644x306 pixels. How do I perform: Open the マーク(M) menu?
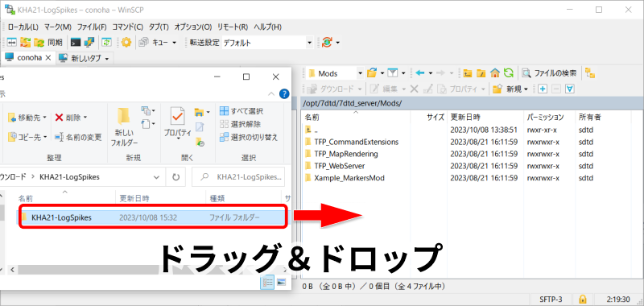point(57,27)
